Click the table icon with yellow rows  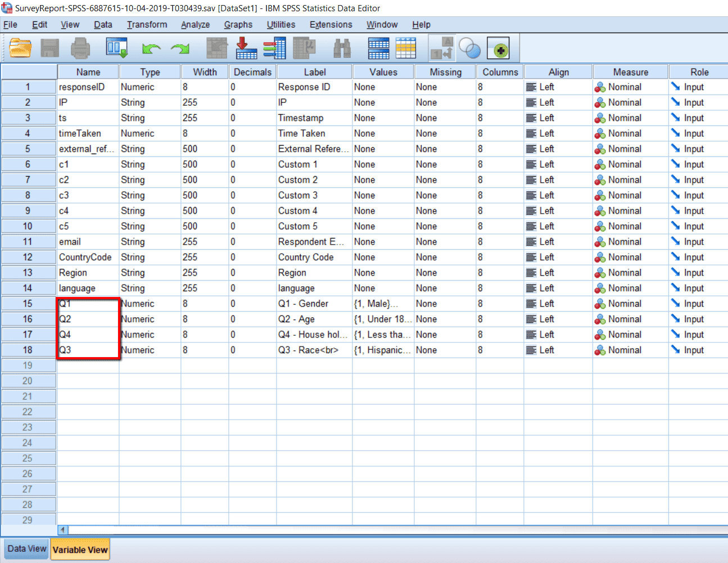405,48
